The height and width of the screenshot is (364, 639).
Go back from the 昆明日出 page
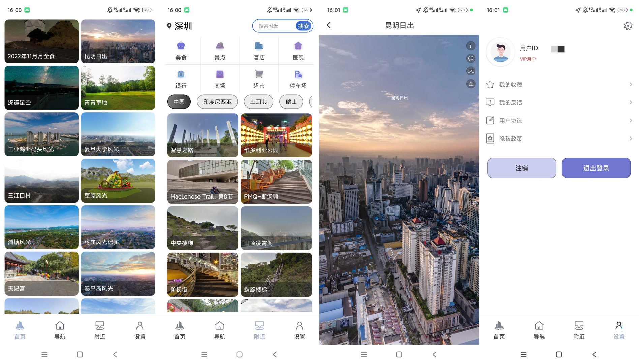point(329,25)
